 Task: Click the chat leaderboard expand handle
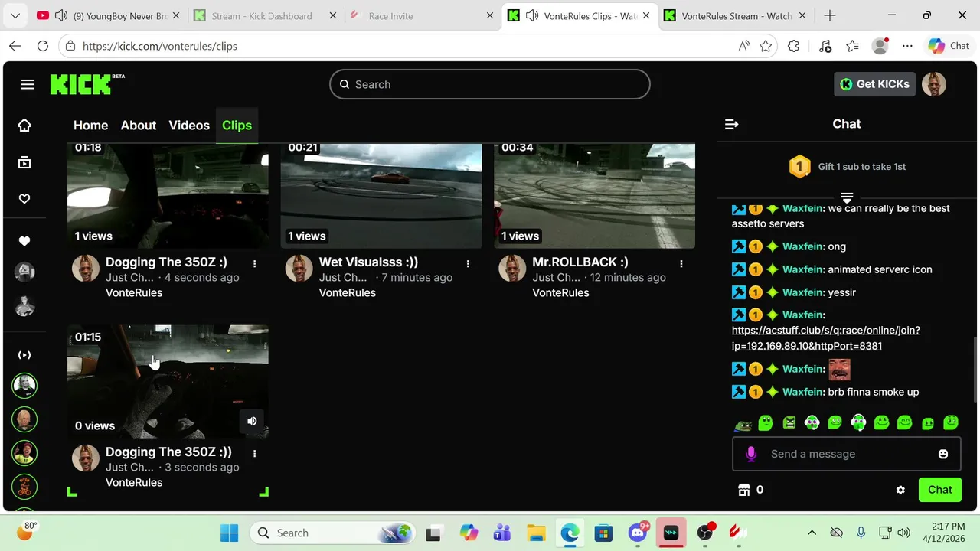[x=847, y=197]
